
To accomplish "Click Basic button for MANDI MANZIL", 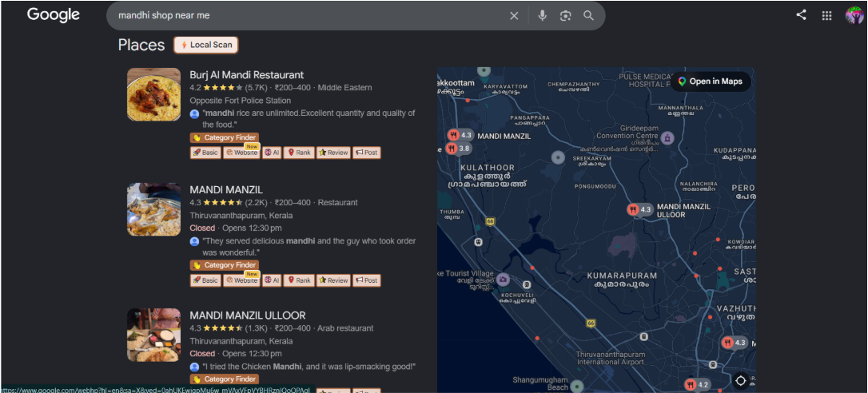I will coord(205,280).
